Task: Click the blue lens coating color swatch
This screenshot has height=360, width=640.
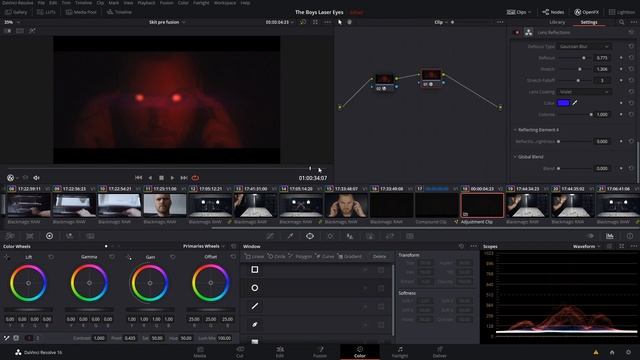Action: [x=563, y=103]
